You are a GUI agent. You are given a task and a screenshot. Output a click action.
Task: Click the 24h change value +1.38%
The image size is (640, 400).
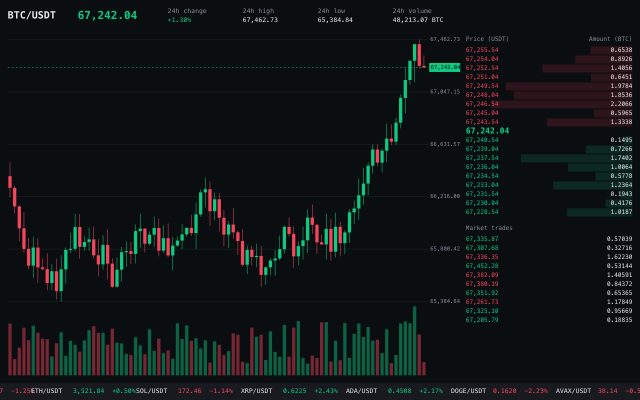pos(179,20)
